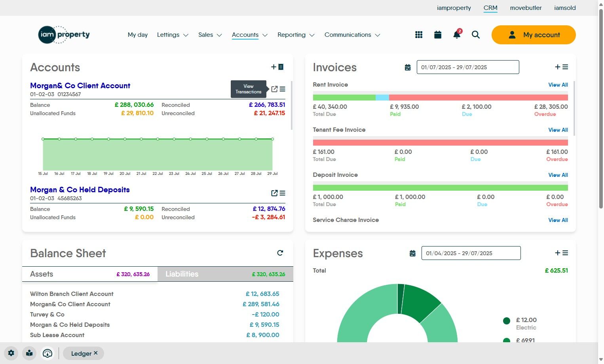Switch to the CRM product tab
The height and width of the screenshot is (364, 604).
point(490,8)
